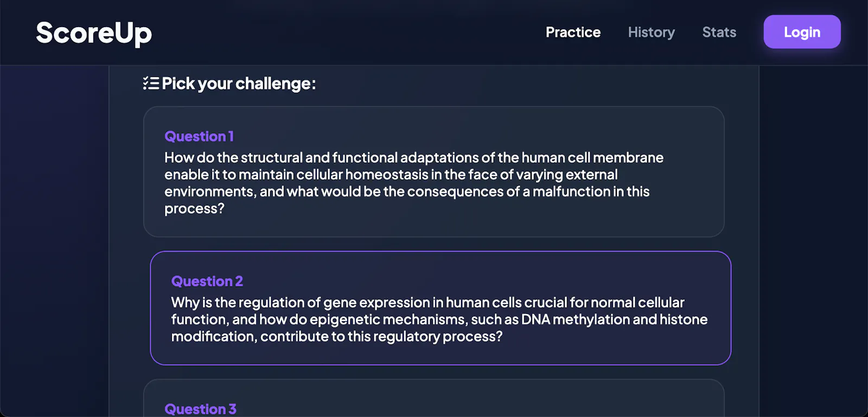Click the gene expression question text
868x417 pixels.
[439, 319]
